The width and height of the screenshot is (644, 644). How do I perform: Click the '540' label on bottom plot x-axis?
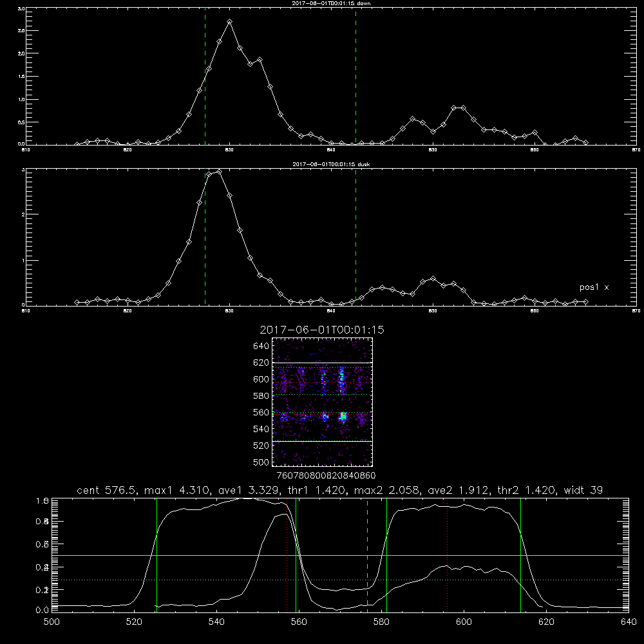[216, 622]
